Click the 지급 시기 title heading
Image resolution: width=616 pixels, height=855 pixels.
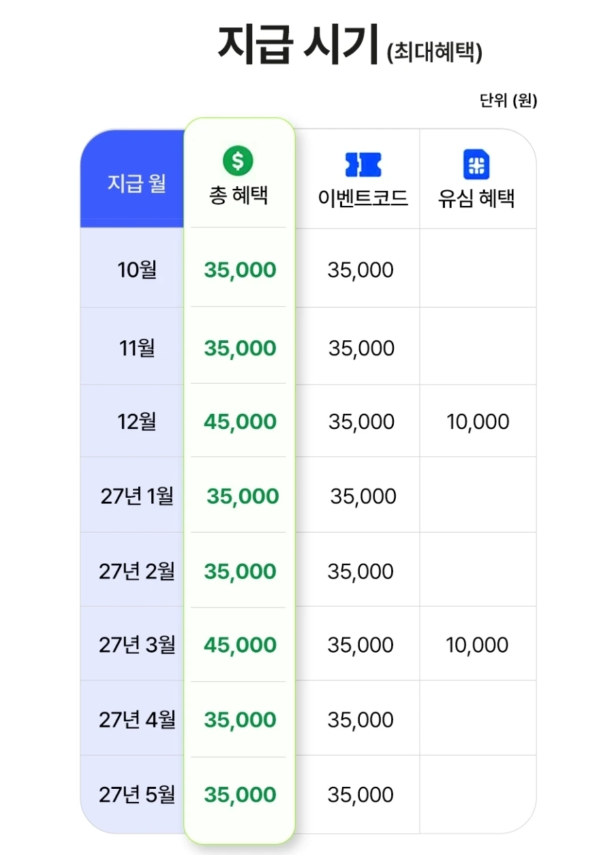(x=298, y=44)
